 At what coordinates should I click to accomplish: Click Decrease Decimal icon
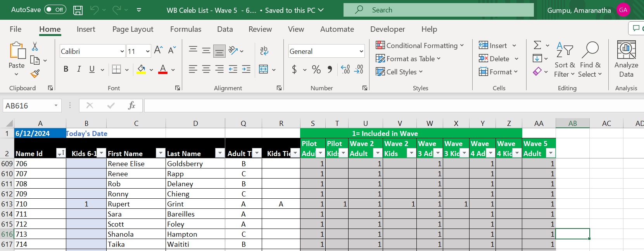tap(359, 69)
